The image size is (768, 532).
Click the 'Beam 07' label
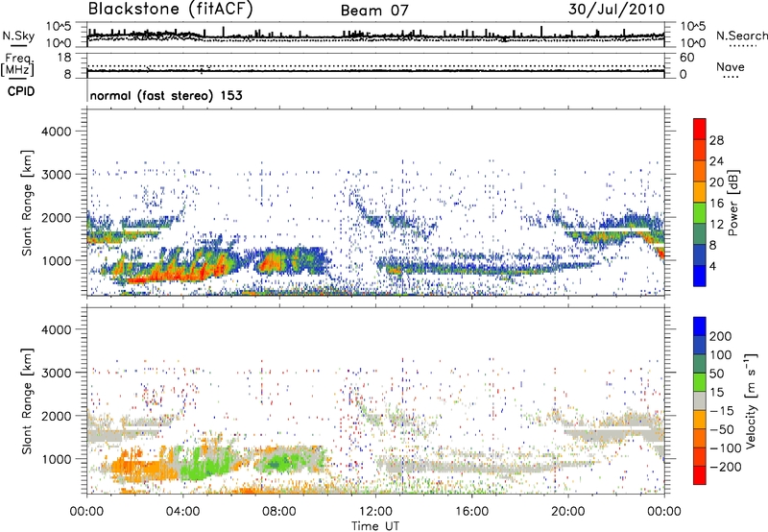click(374, 11)
